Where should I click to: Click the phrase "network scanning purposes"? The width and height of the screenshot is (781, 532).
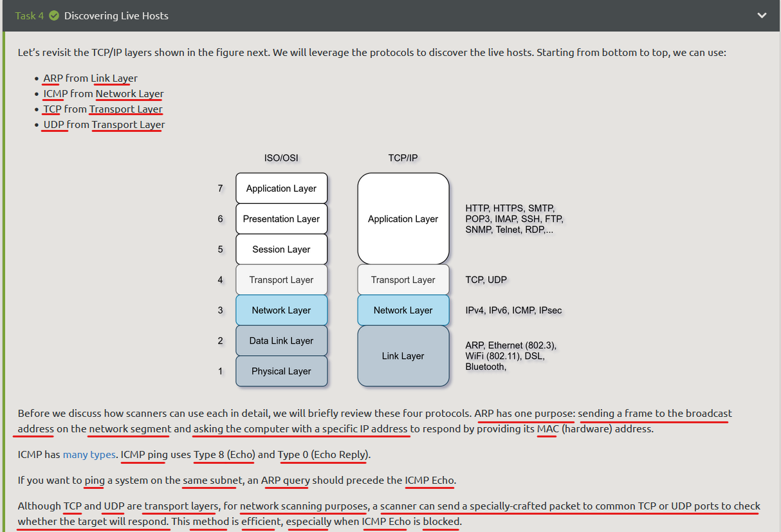coord(304,506)
